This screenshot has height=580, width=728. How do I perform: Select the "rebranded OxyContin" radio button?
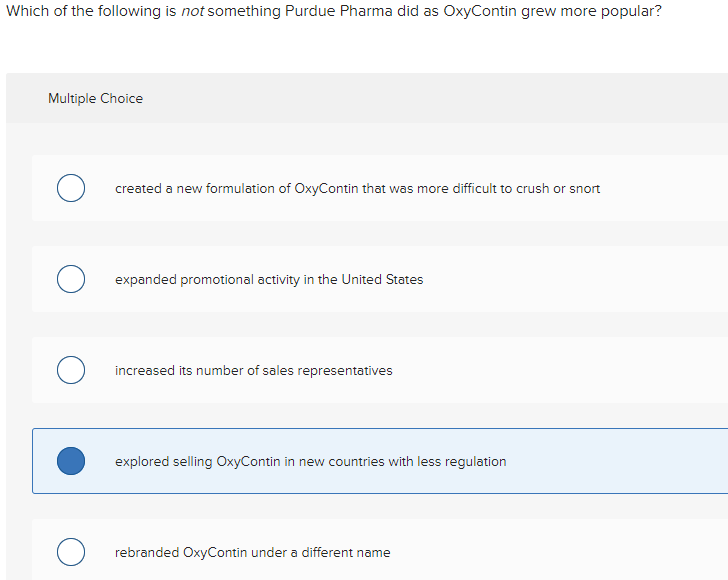tap(70, 552)
